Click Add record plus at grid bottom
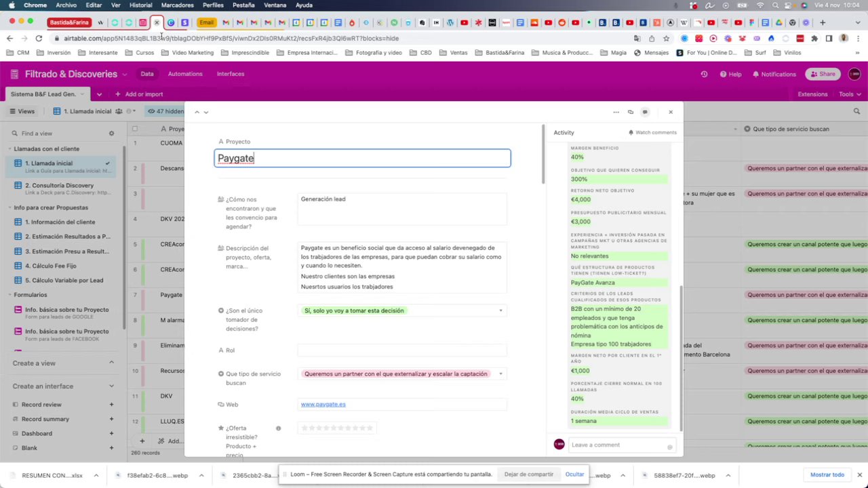The height and width of the screenshot is (488, 868). [142, 441]
